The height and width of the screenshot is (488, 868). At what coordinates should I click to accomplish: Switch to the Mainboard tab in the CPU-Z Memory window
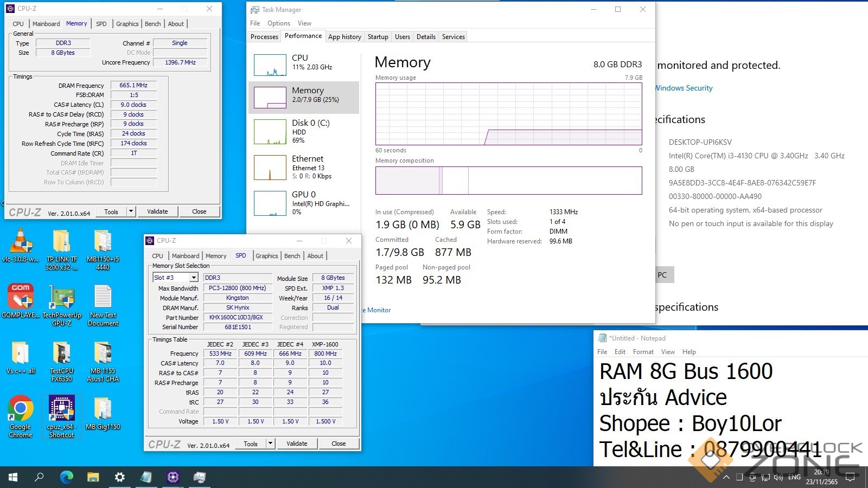pyautogui.click(x=46, y=24)
